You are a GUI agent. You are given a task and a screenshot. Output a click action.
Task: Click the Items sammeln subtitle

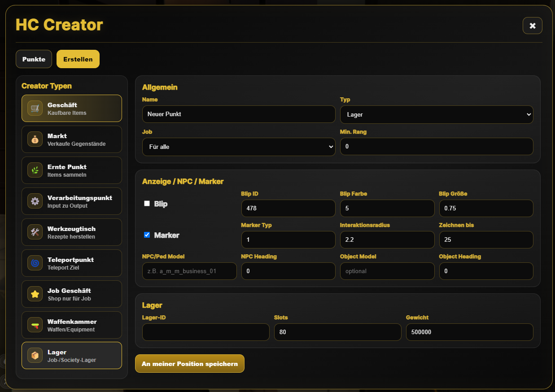click(x=67, y=175)
